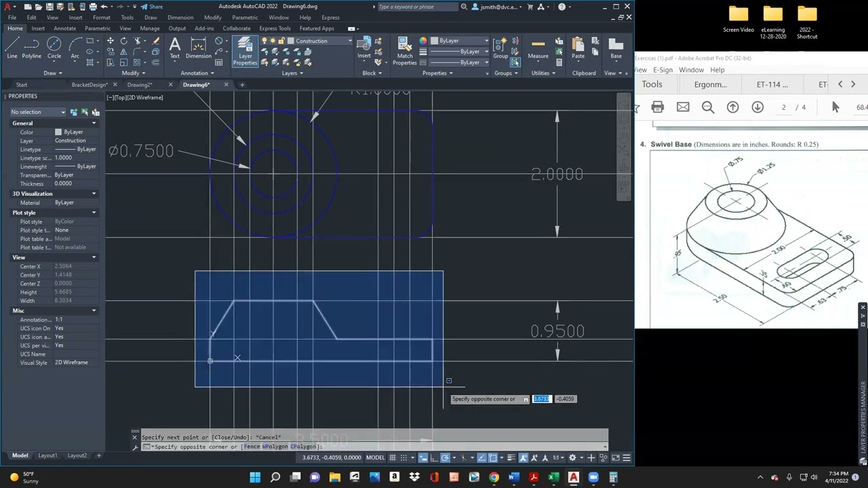Go to next page in Acrobat

757,107
